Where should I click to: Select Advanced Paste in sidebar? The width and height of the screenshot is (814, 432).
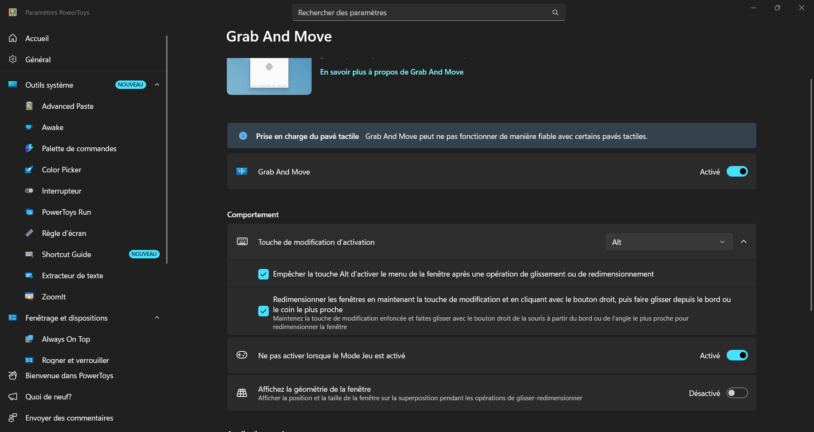[67, 106]
